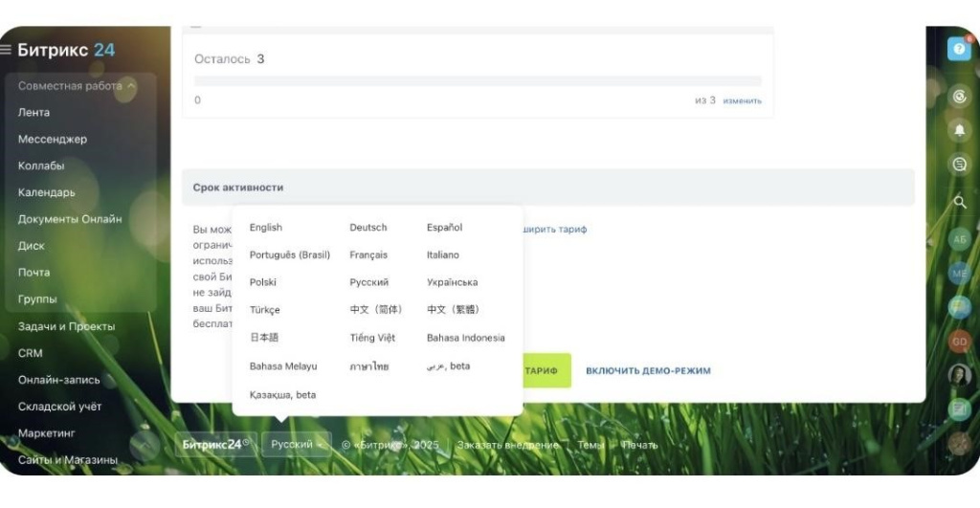
Task: Select Bahasa Melayu language
Action: (x=283, y=366)
